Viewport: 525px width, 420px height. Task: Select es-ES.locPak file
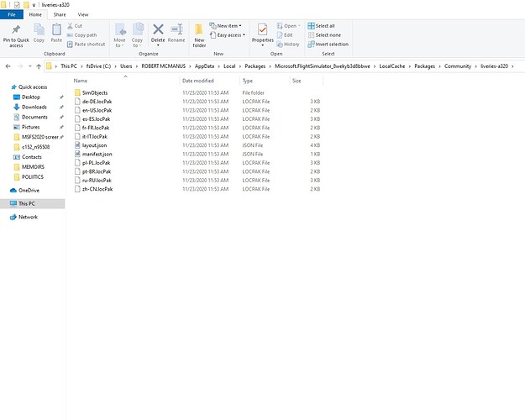[96, 119]
